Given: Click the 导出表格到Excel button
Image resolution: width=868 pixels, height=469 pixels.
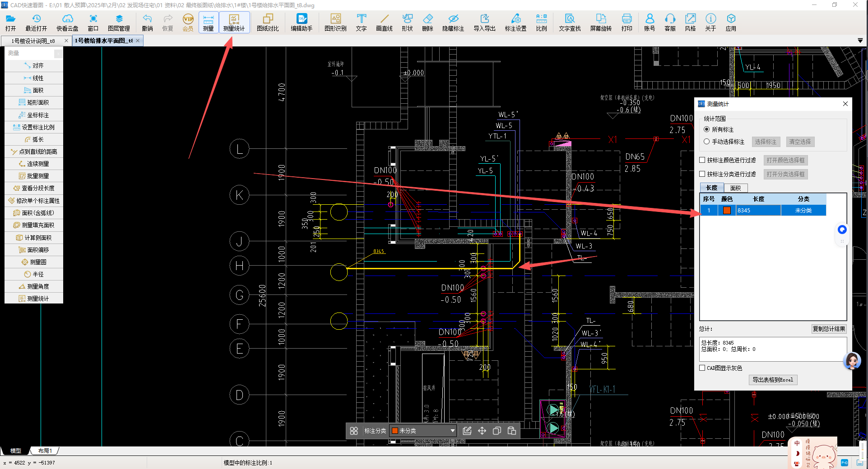Looking at the screenshot, I should point(773,380).
